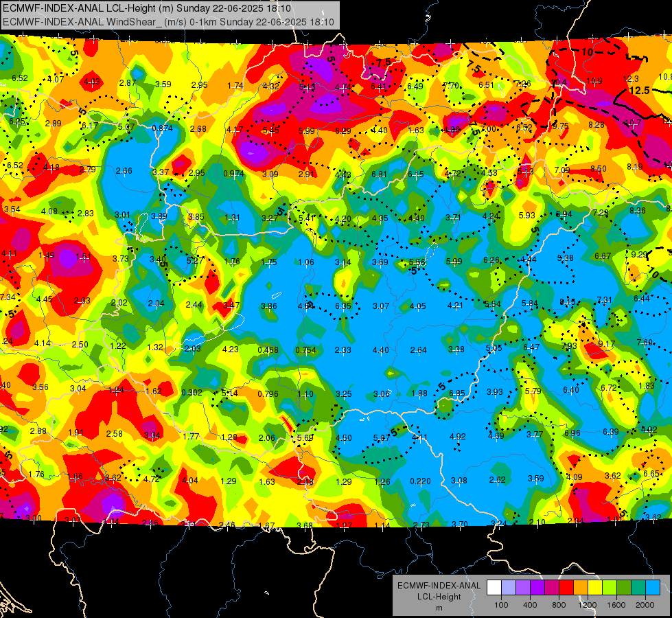The width and height of the screenshot is (672, 618).
Task: Click the wind shear value 6.85
Action: point(457,393)
